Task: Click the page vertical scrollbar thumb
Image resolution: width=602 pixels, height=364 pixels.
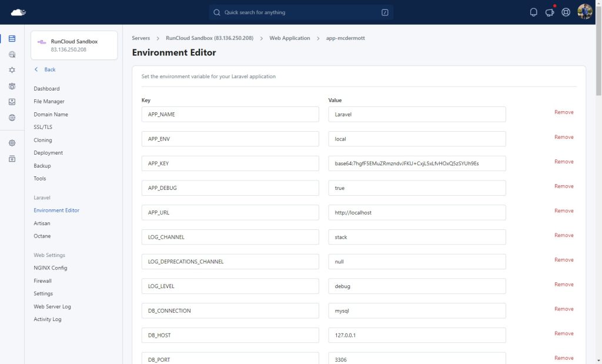Action: click(598, 50)
